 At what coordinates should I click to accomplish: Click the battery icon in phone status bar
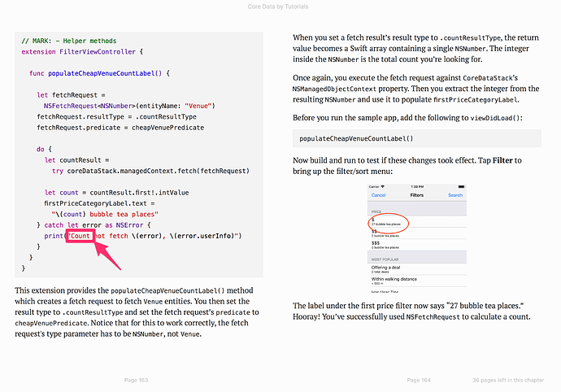[459, 186]
